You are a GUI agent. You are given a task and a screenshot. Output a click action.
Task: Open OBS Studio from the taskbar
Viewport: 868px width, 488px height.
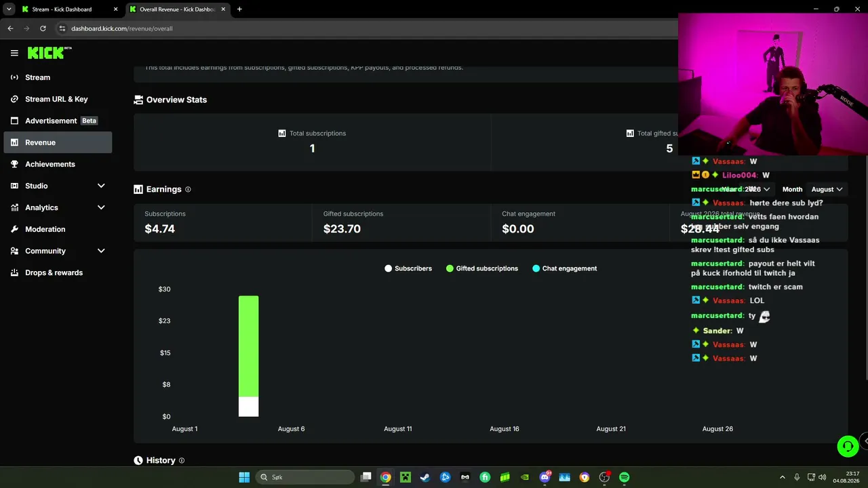[x=604, y=477]
